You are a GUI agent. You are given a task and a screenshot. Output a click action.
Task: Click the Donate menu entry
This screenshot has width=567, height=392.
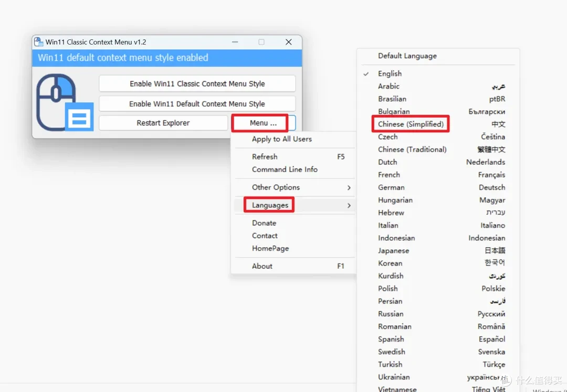pyautogui.click(x=293, y=223)
